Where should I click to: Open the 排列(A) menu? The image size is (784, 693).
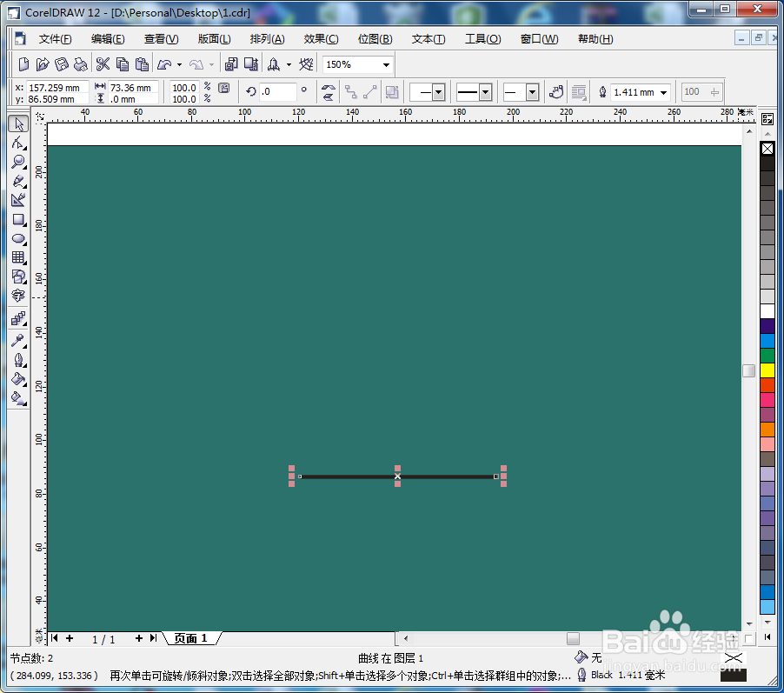[267, 39]
